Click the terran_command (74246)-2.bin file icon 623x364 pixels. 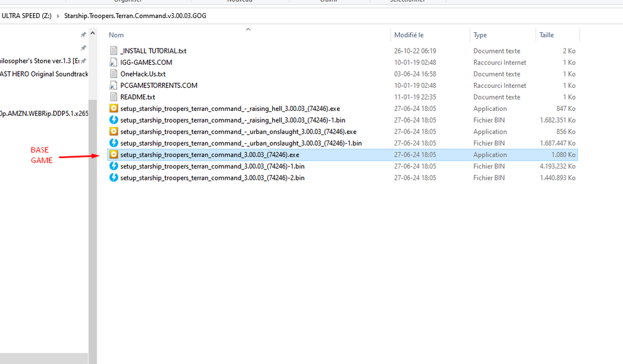pyautogui.click(x=113, y=177)
